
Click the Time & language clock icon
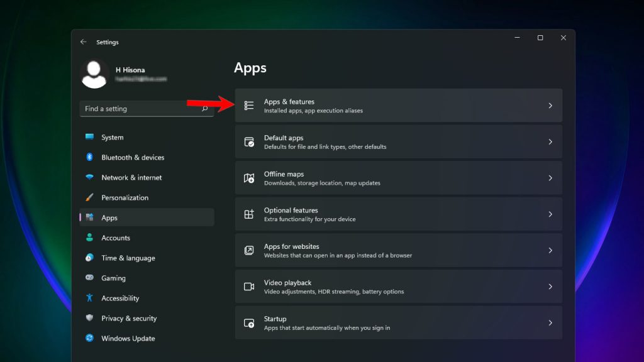[89, 257]
